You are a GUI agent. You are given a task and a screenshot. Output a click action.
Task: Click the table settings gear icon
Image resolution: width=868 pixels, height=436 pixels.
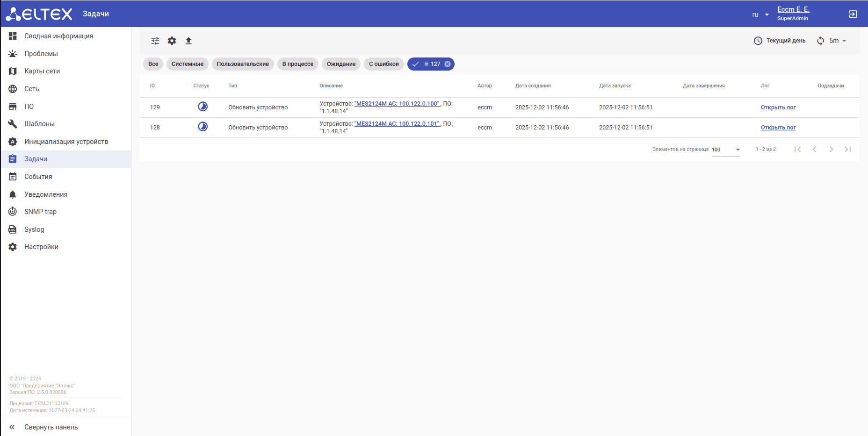(172, 41)
